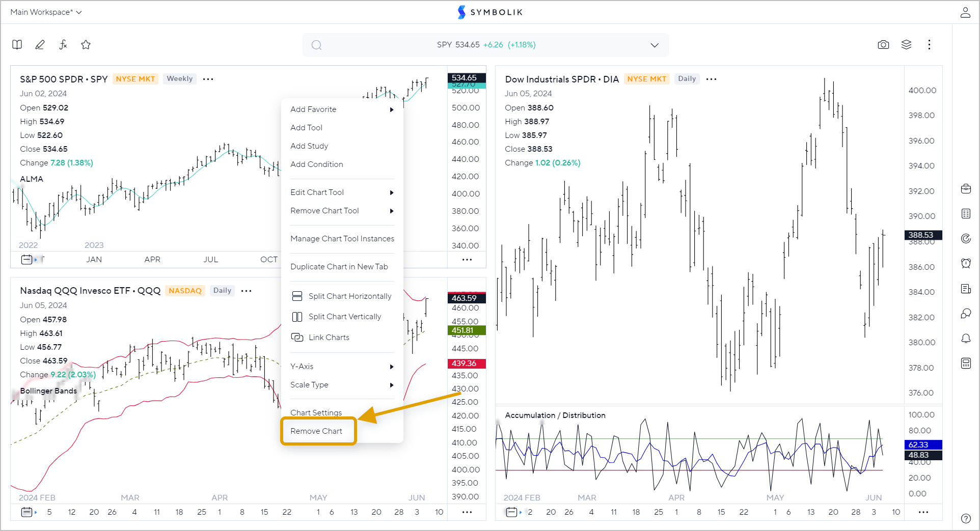Open the DIA chart axis options dots

(923, 512)
